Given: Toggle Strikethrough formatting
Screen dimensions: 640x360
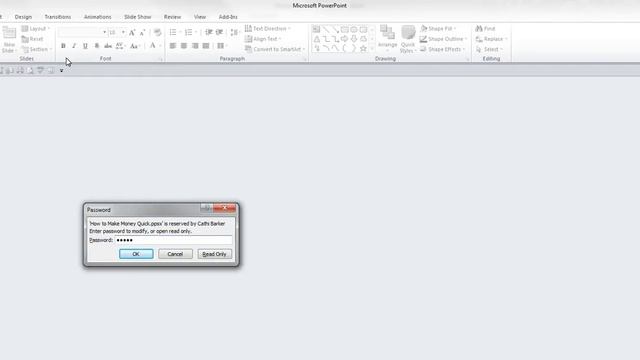Looking at the screenshot, I should (x=108, y=46).
